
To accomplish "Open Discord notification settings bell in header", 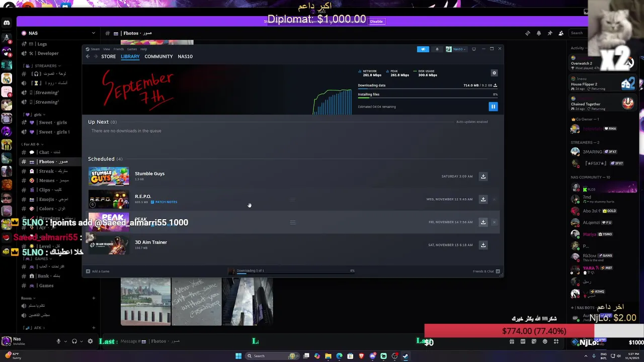I will (538, 33).
